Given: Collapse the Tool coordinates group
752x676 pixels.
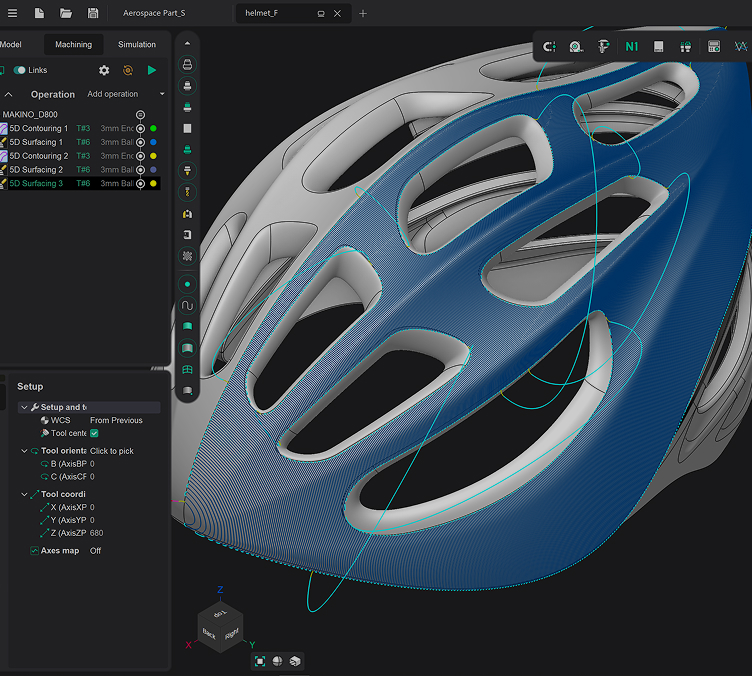Looking at the screenshot, I should pos(24,494).
